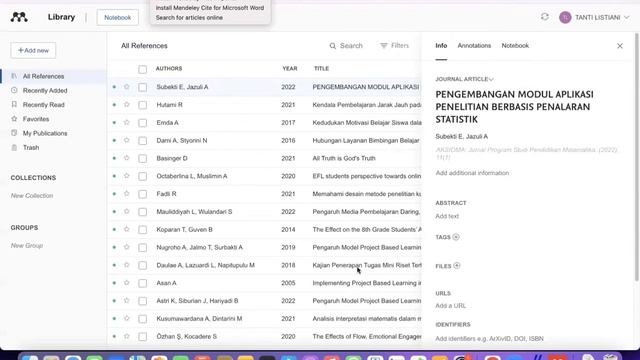Click the Favorites star icon in sidebar
Screen dimensions: 640x360
pos(14,119)
